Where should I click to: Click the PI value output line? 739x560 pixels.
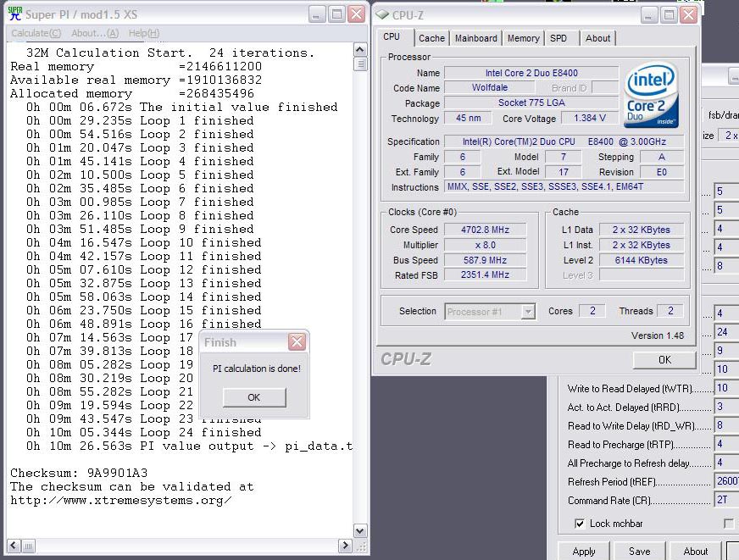coord(190,446)
